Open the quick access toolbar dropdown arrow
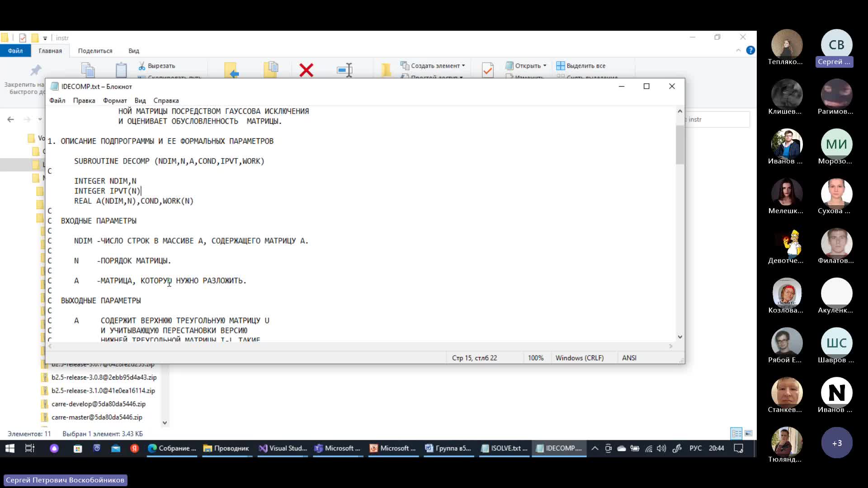The width and height of the screenshot is (868, 488). coord(45,38)
